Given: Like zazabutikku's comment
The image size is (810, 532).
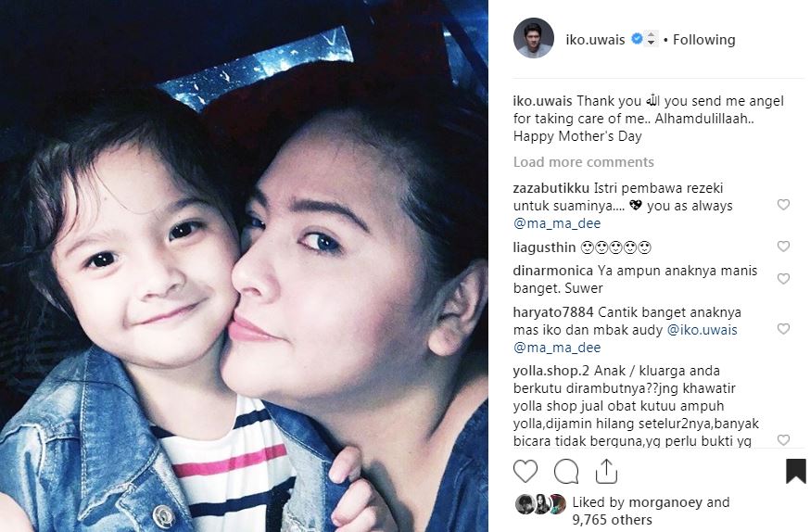Looking at the screenshot, I should (x=784, y=205).
